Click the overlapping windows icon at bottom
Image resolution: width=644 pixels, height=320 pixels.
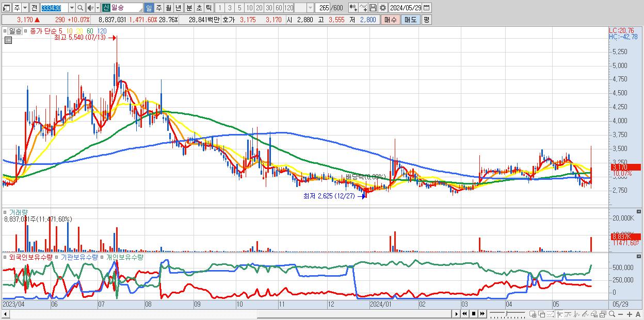tap(542, 314)
